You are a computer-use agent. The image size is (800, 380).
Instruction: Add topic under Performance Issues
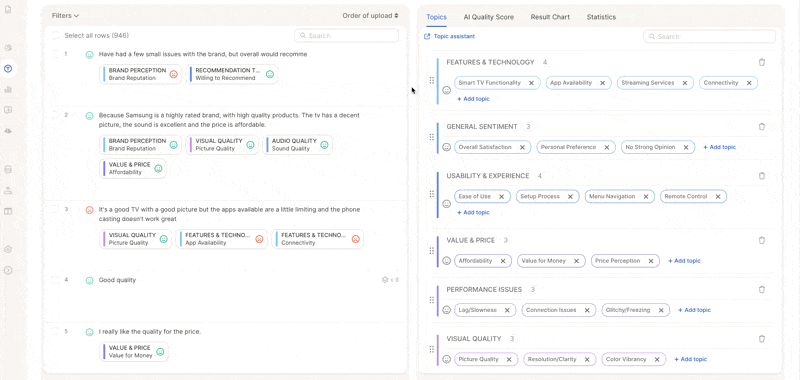click(694, 310)
